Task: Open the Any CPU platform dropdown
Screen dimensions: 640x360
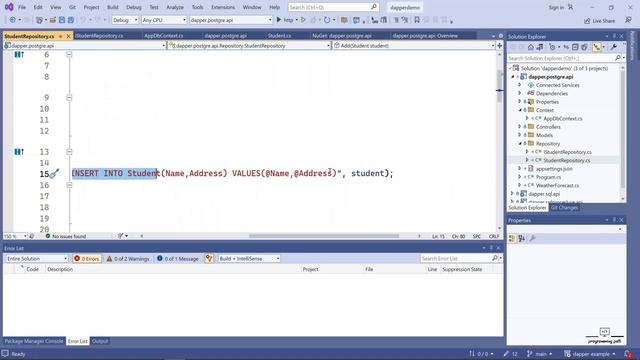Action: pos(164,20)
